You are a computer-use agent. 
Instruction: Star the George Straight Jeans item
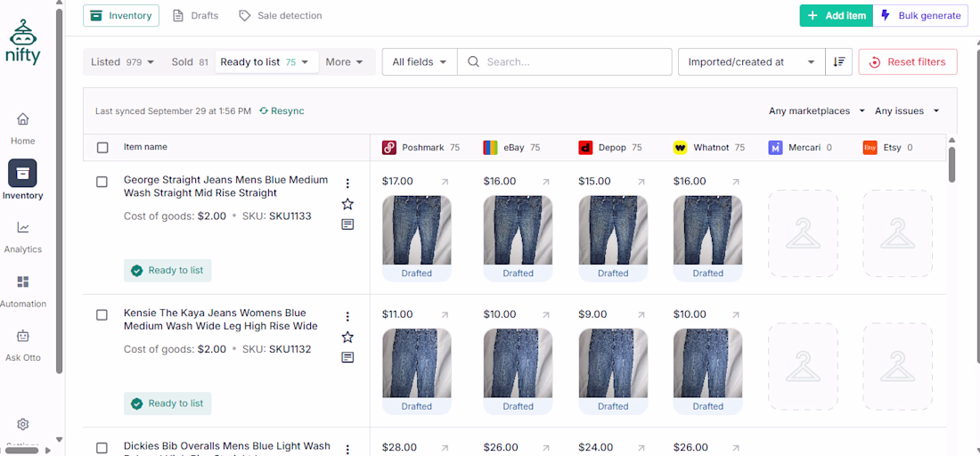348,204
